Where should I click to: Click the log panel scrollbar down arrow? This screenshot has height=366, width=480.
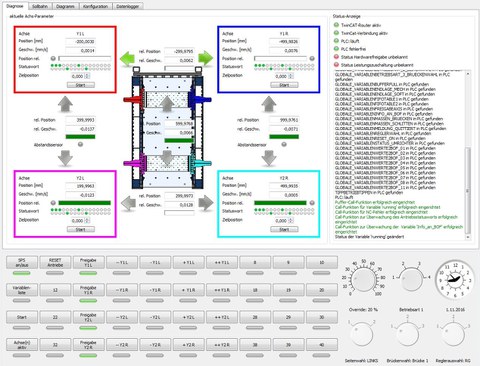[x=468, y=237]
